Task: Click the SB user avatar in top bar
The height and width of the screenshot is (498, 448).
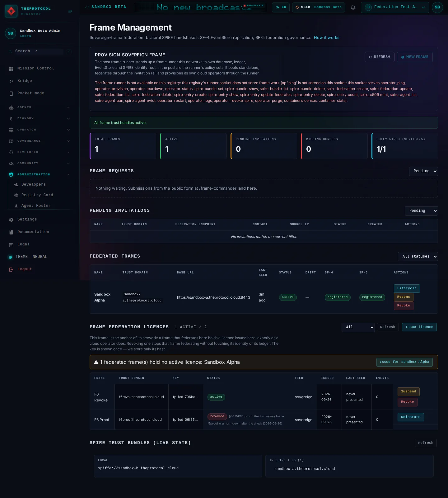Action: point(437,7)
